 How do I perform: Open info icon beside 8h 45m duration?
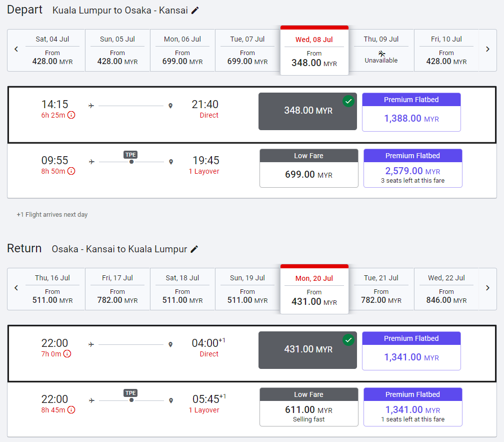click(71, 410)
